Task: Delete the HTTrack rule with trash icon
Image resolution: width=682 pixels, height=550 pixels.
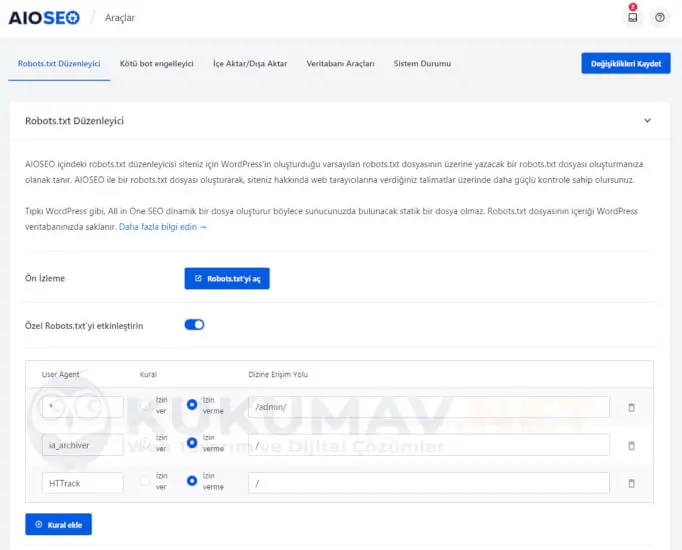Action: [632, 483]
